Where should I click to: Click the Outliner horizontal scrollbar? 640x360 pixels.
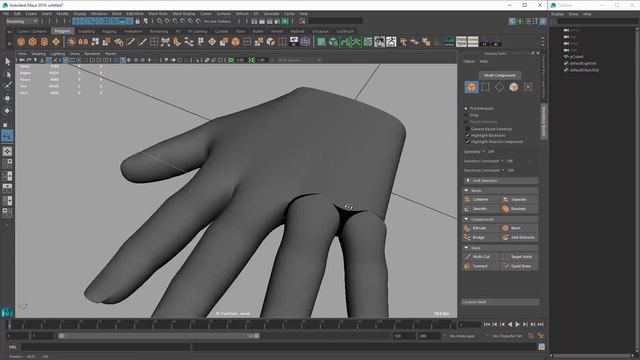(x=593, y=356)
